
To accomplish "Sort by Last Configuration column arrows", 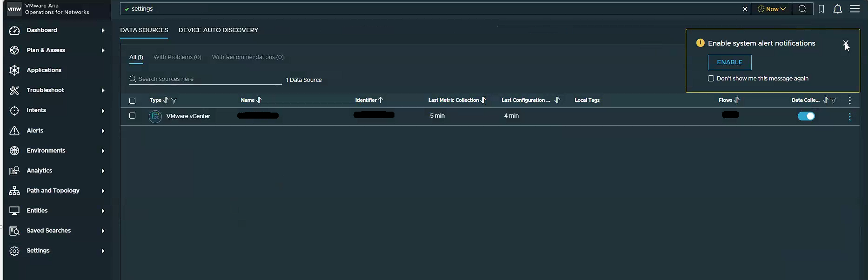I will (557, 100).
